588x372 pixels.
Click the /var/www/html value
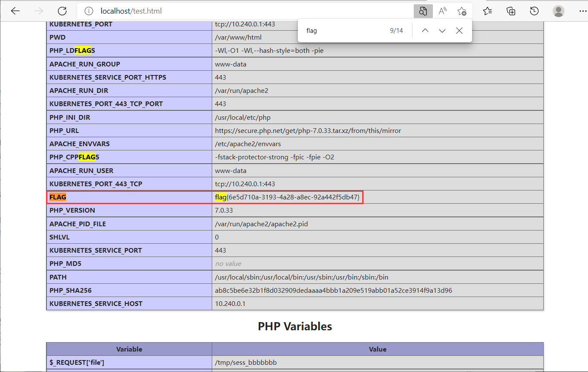238,37
